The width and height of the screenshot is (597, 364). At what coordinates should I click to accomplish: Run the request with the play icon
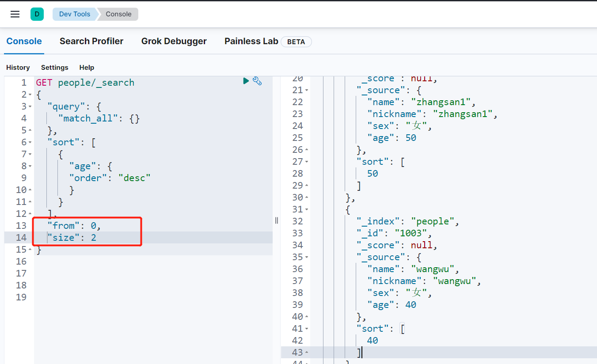246,81
